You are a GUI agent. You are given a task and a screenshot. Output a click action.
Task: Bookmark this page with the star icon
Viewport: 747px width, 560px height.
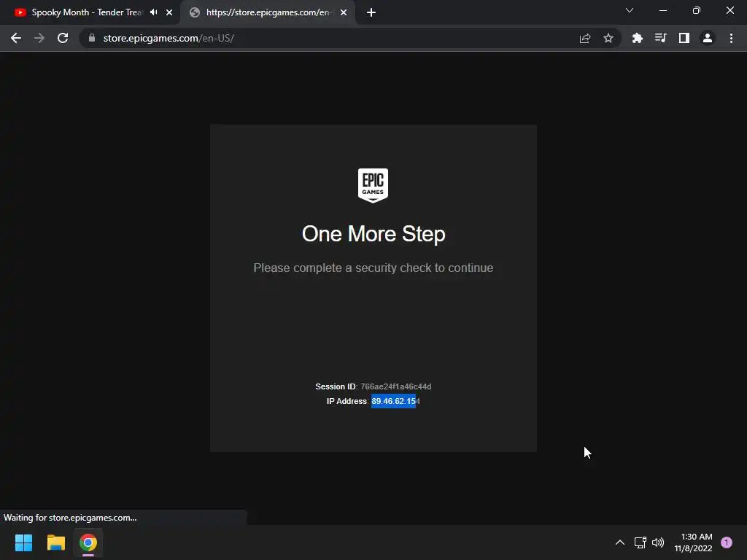pyautogui.click(x=608, y=38)
